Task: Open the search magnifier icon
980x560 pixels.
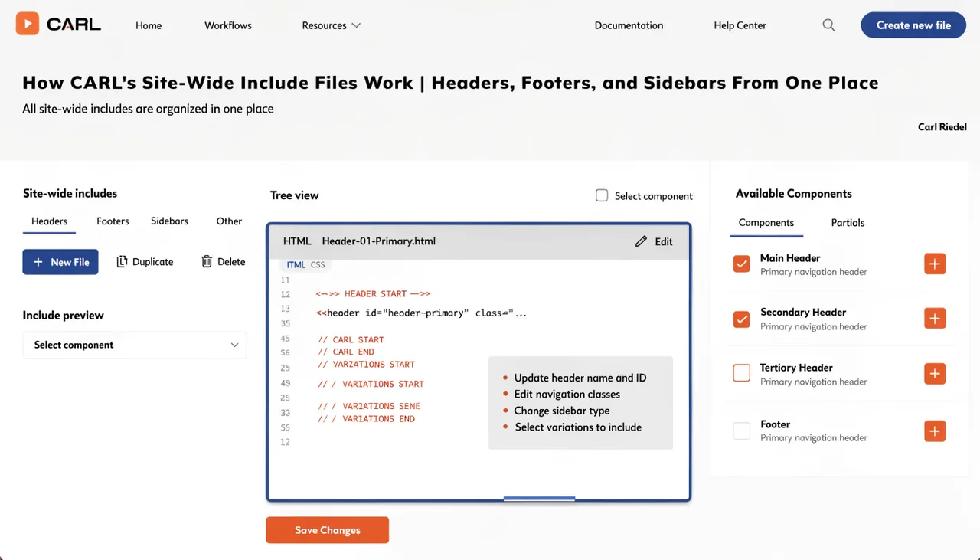Action: 828,25
